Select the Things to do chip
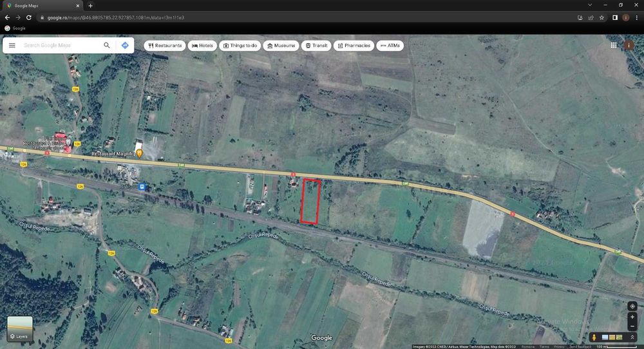The image size is (644, 349). tap(240, 46)
